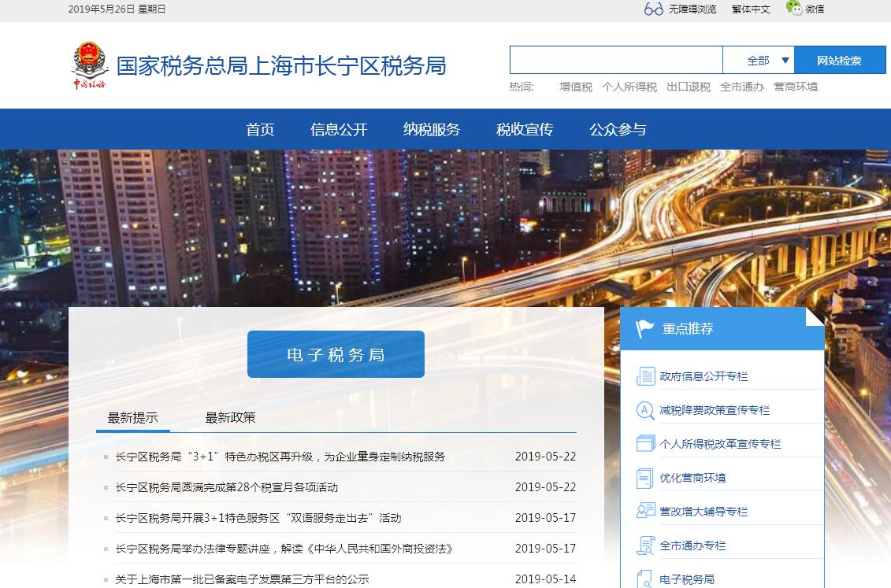Click the individual income tax reform icon

point(645,444)
